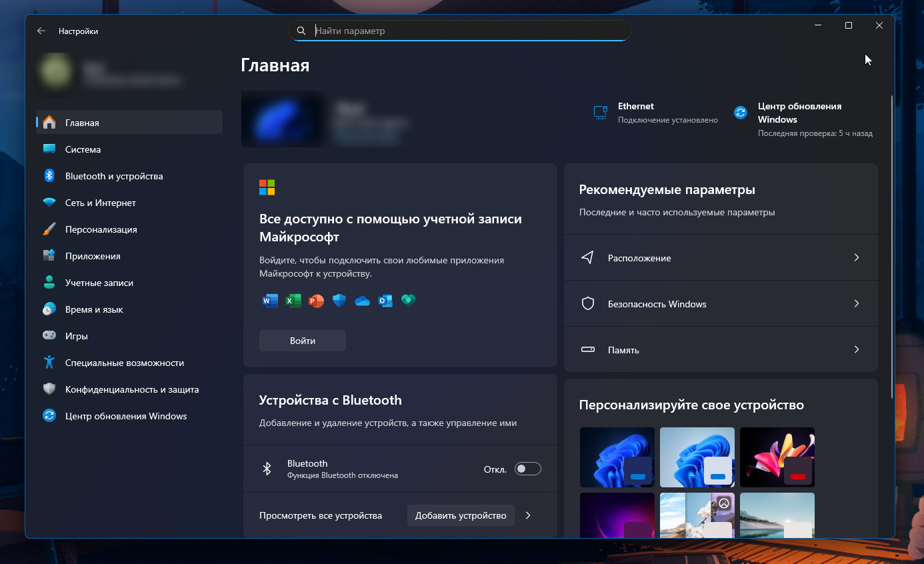Click the update icon beside Последняя проверка
The width and height of the screenshot is (924, 564).
click(741, 113)
